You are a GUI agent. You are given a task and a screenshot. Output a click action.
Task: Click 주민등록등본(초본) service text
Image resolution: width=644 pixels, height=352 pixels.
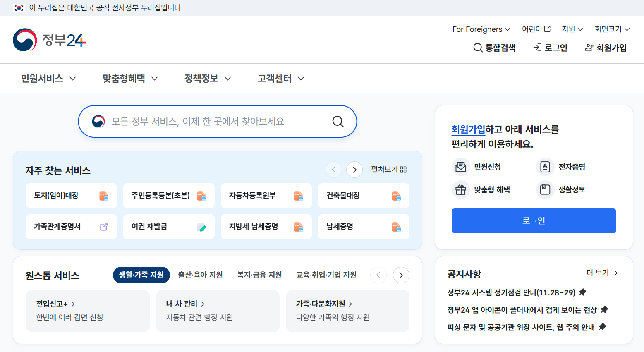[160, 196]
